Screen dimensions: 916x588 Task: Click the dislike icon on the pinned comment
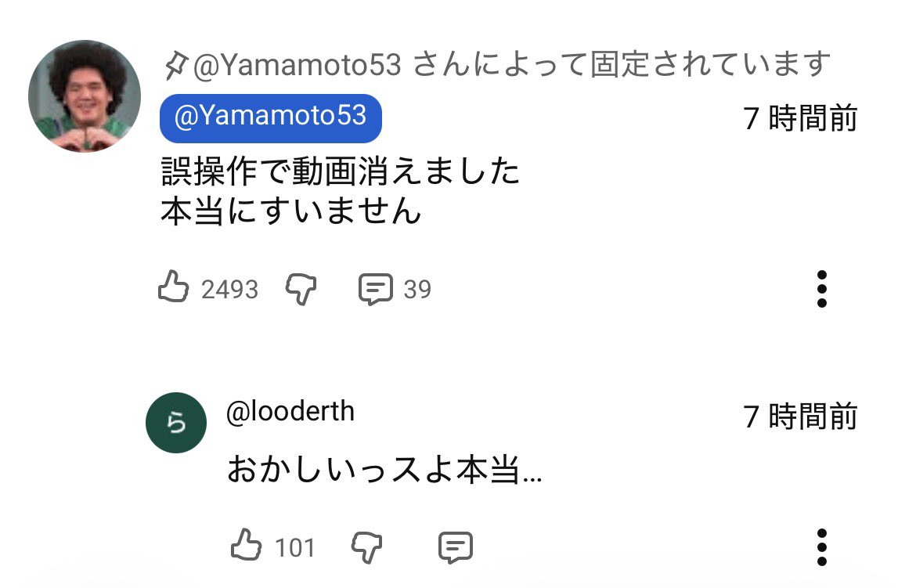coord(301,288)
